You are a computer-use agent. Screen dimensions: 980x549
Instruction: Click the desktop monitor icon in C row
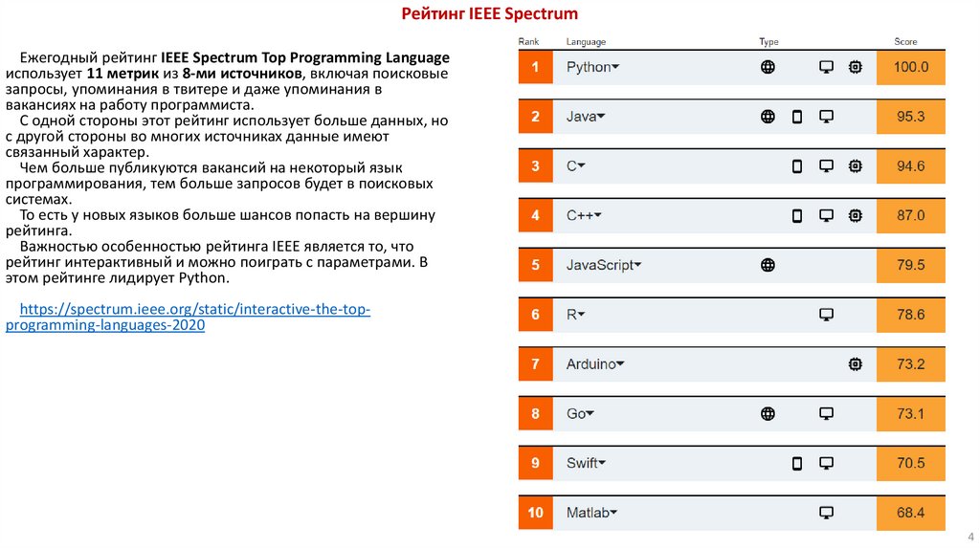[827, 166]
